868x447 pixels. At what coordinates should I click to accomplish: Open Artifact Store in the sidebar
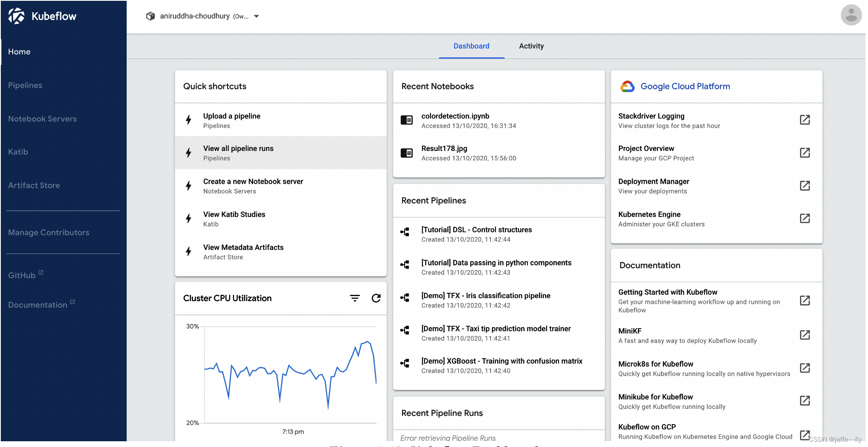pyautogui.click(x=64, y=185)
